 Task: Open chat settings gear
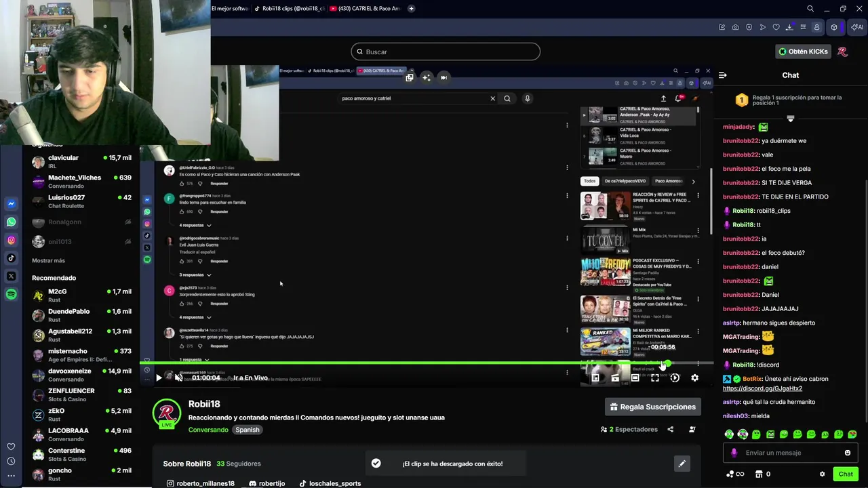822,474
